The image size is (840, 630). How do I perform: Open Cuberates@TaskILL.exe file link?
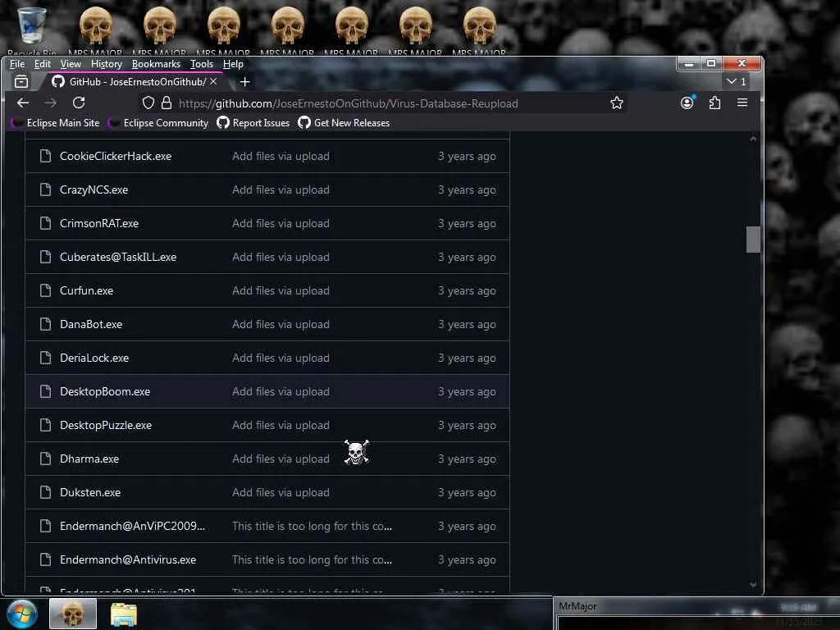(118, 257)
